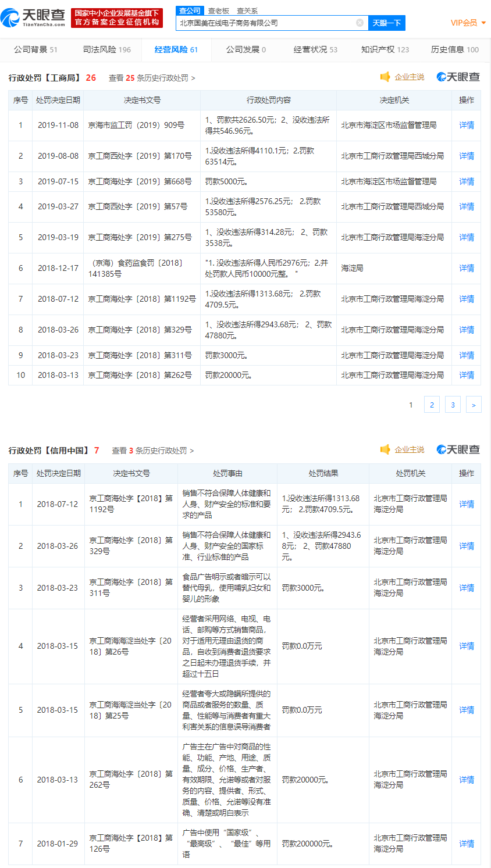Expand the 25 historical penalties link arrow

(193, 78)
